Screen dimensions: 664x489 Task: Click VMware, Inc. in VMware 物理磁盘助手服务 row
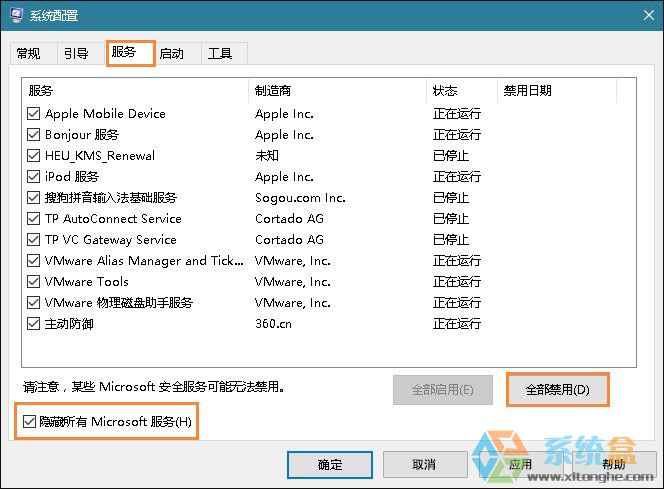pyautogui.click(x=292, y=303)
